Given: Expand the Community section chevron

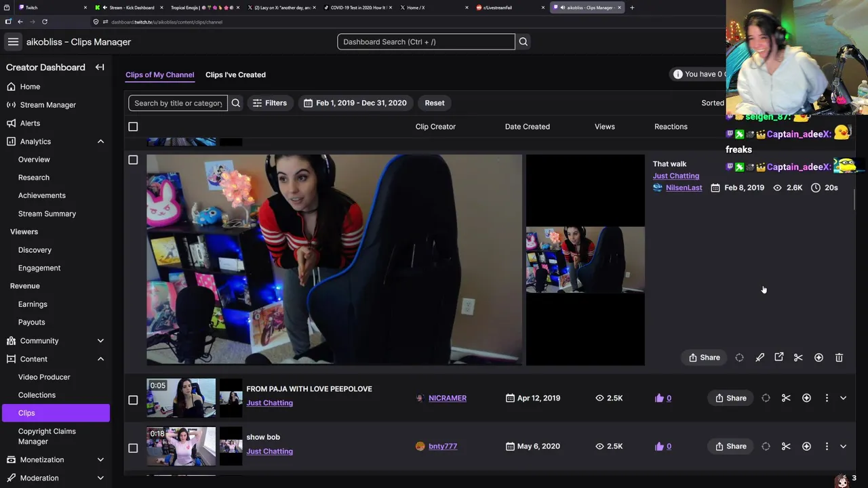Looking at the screenshot, I should pos(100,341).
